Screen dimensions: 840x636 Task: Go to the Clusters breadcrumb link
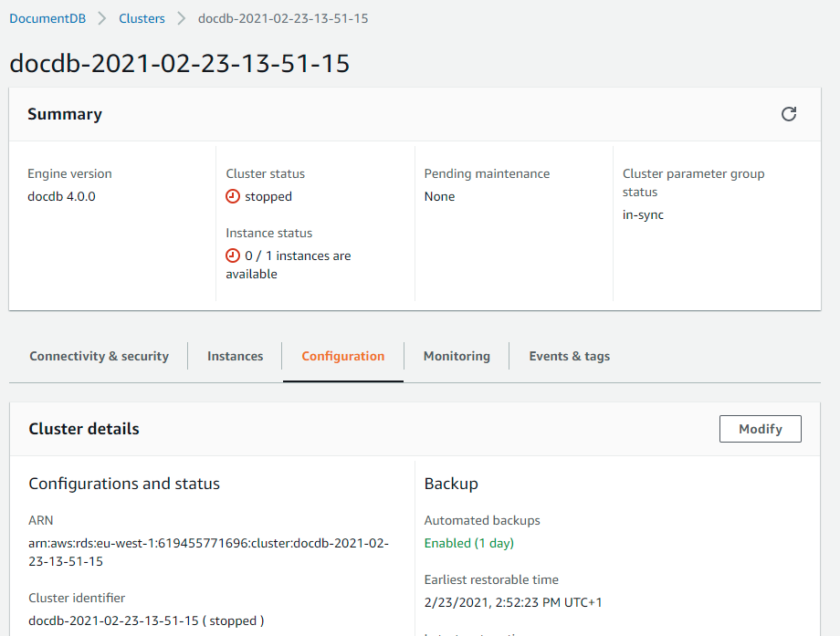click(142, 19)
